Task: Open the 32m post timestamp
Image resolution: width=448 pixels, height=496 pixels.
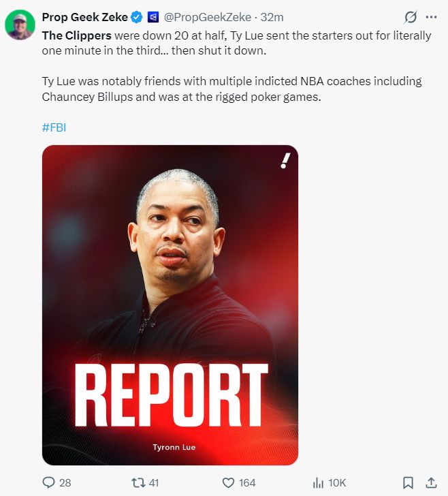Action: pos(272,17)
